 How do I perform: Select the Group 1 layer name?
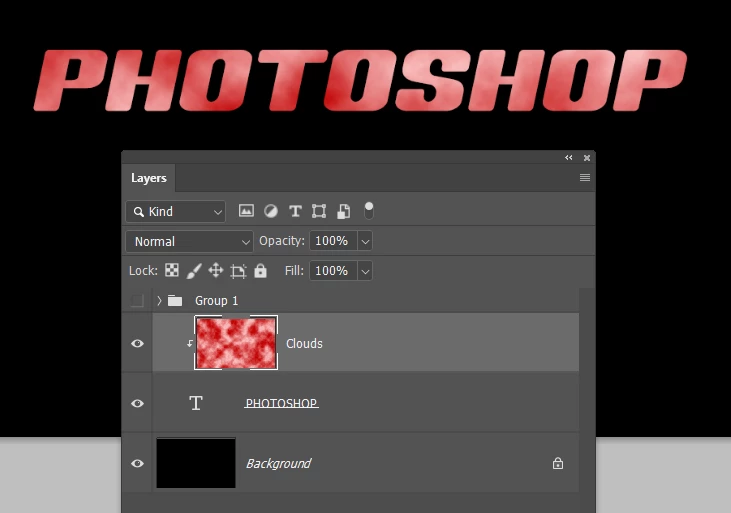(x=216, y=301)
